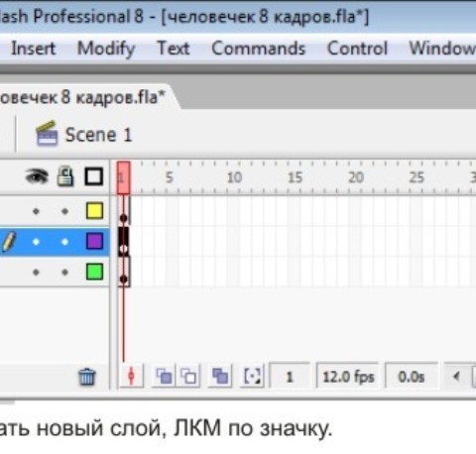Toggle Edit Multiple Frames button
This screenshot has width=476, height=454.
(220, 376)
